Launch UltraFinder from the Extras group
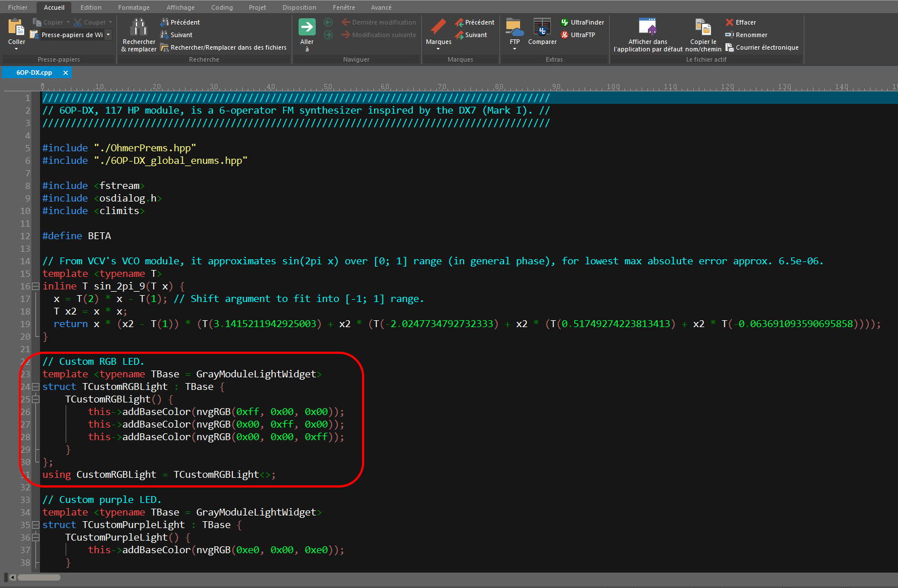Image resolution: width=898 pixels, height=588 pixels. [582, 22]
